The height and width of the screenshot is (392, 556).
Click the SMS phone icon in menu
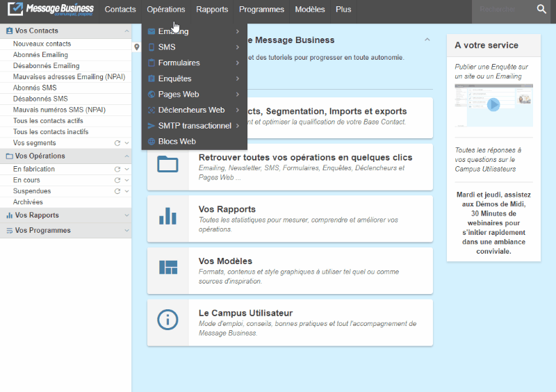[152, 47]
